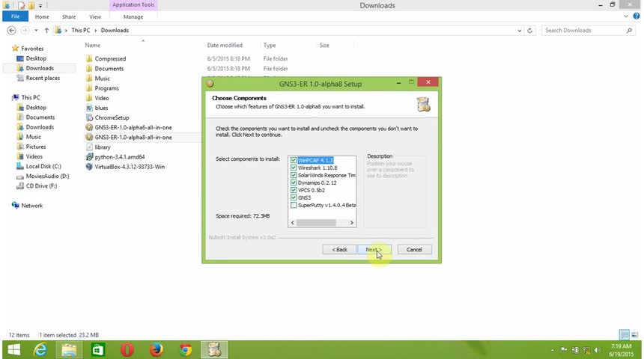
Task: Launch Firefox from taskbar
Action: click(156, 350)
